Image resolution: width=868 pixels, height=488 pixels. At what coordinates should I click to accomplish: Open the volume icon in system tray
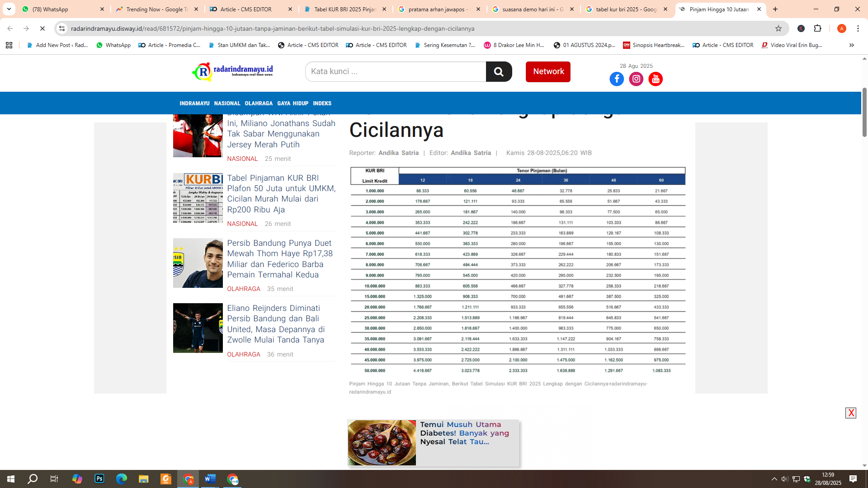[785, 479]
